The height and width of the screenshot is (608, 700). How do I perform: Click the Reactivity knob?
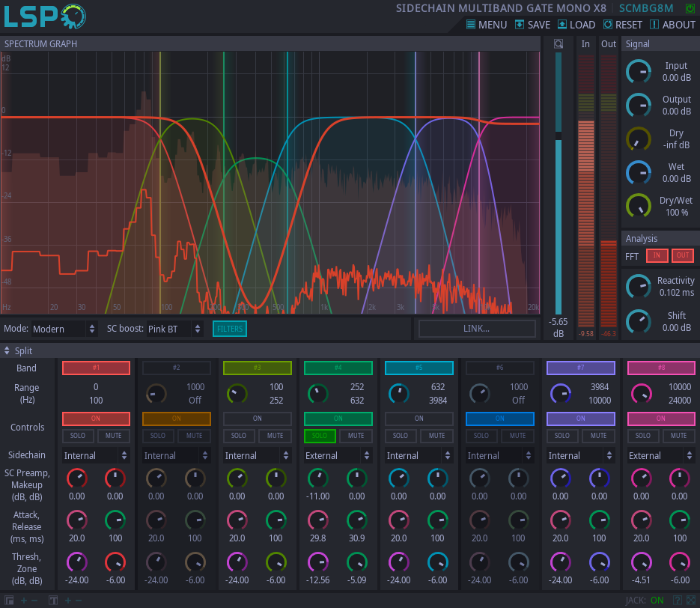639,286
